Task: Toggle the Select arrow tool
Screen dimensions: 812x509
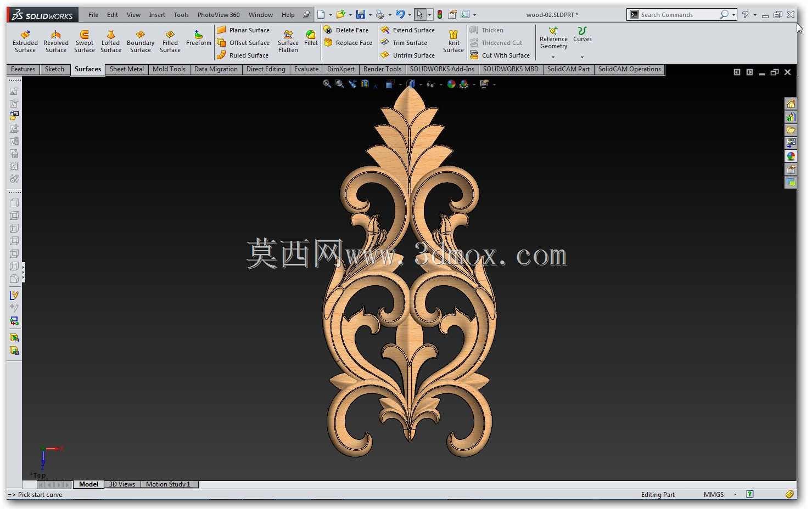Action: 419,15
